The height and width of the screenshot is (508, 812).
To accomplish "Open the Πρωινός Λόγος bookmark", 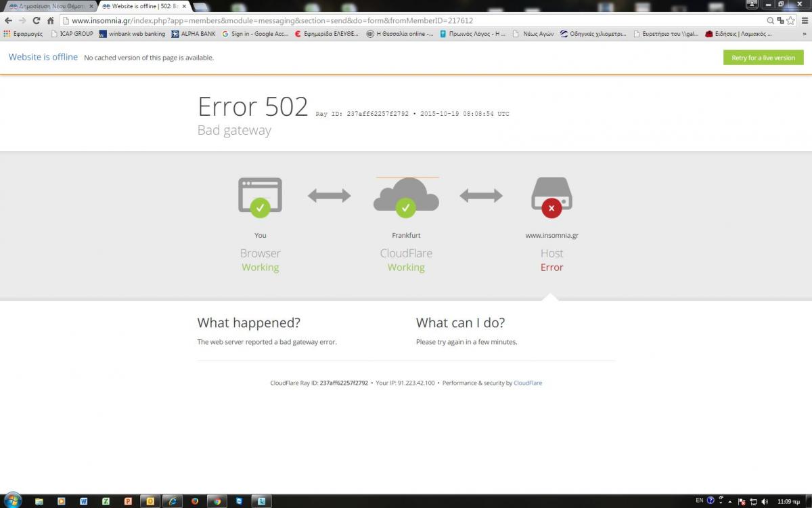I will pyautogui.click(x=472, y=33).
